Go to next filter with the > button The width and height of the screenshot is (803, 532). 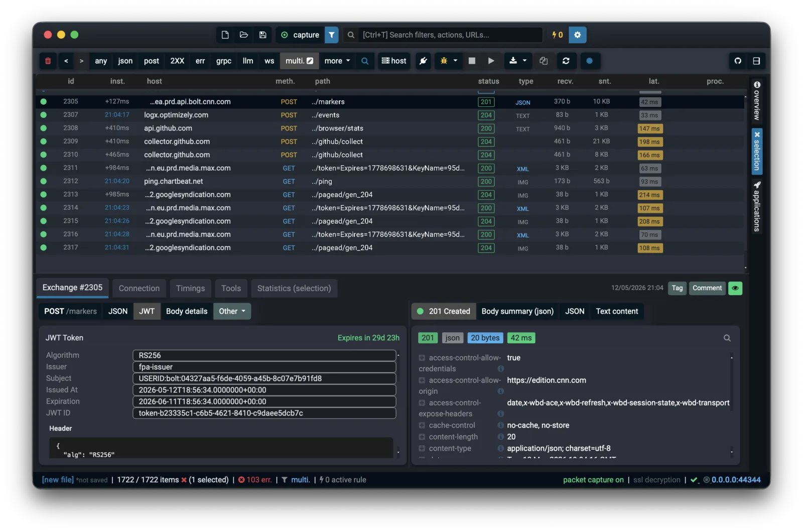(x=81, y=61)
